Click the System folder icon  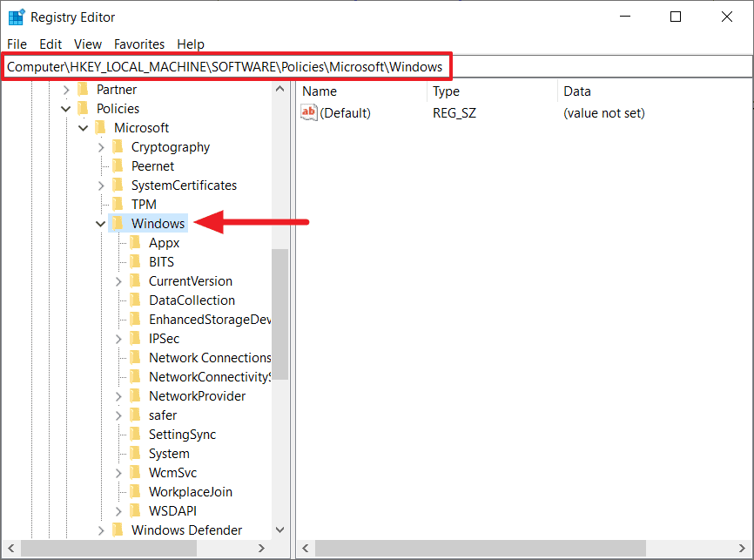[136, 454]
